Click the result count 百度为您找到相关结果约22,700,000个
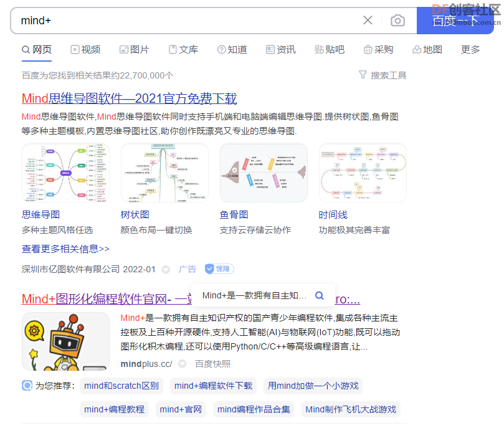The image size is (504, 428). [97, 75]
